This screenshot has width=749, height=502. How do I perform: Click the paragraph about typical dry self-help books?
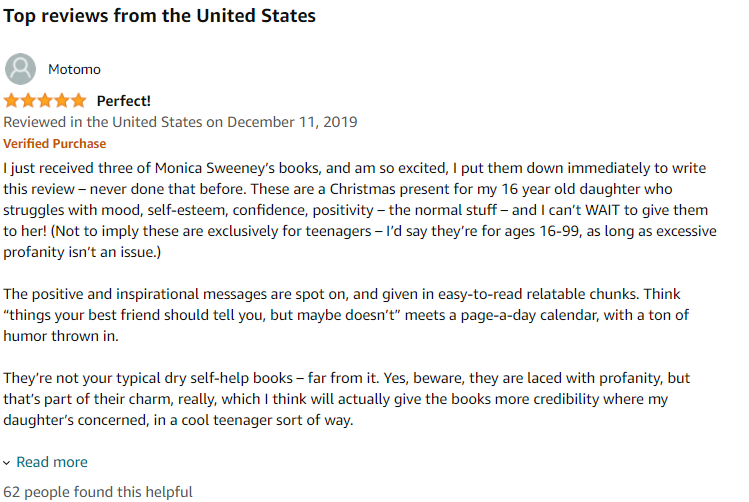347,399
